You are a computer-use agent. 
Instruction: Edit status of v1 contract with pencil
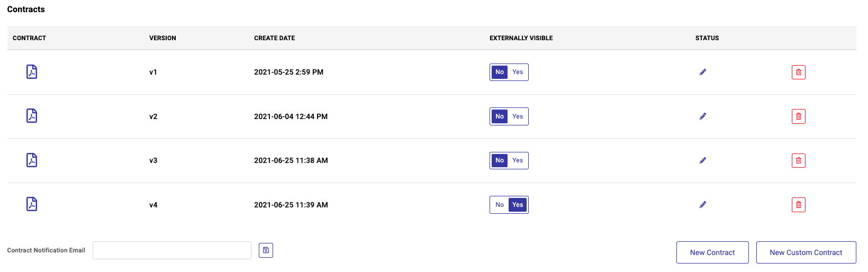point(703,72)
